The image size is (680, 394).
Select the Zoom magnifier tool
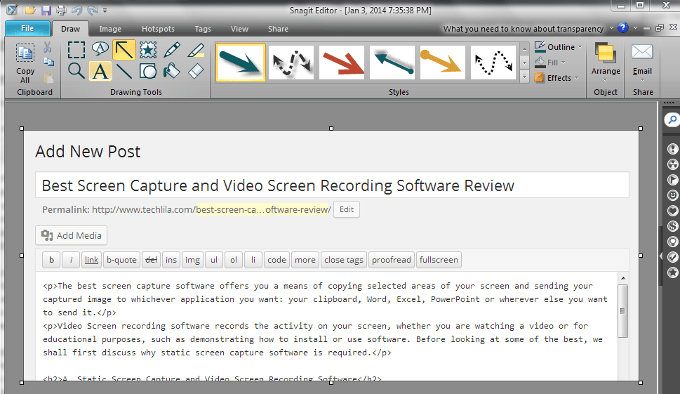click(76, 71)
